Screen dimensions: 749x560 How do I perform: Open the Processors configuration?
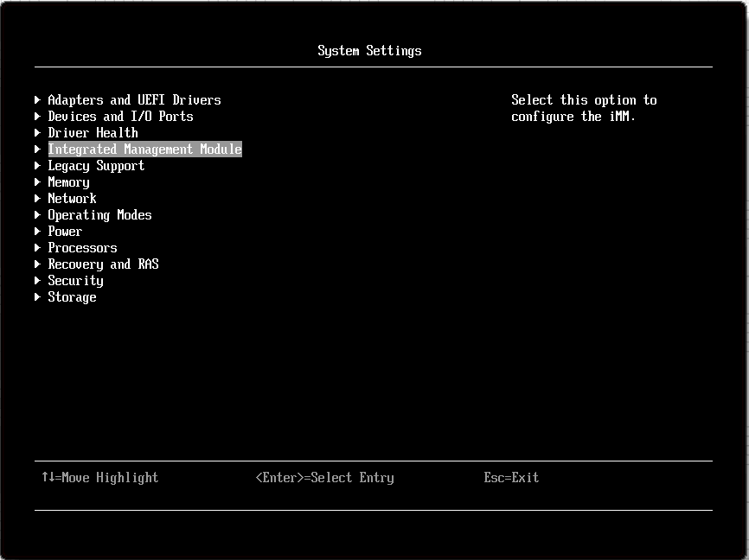click(x=82, y=247)
